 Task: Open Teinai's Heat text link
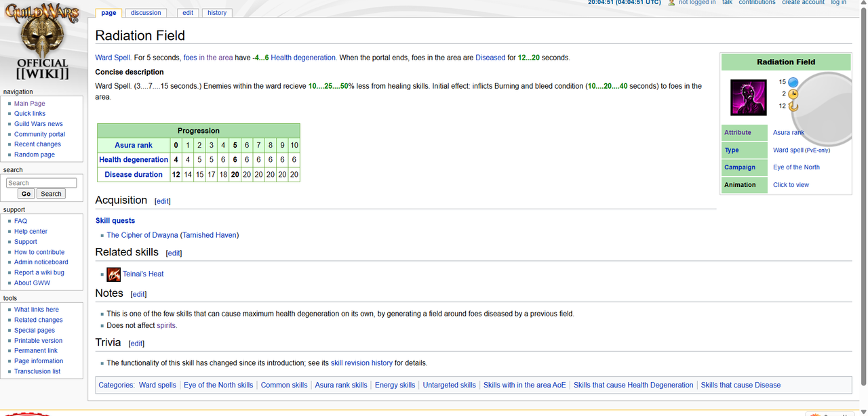pyautogui.click(x=143, y=274)
